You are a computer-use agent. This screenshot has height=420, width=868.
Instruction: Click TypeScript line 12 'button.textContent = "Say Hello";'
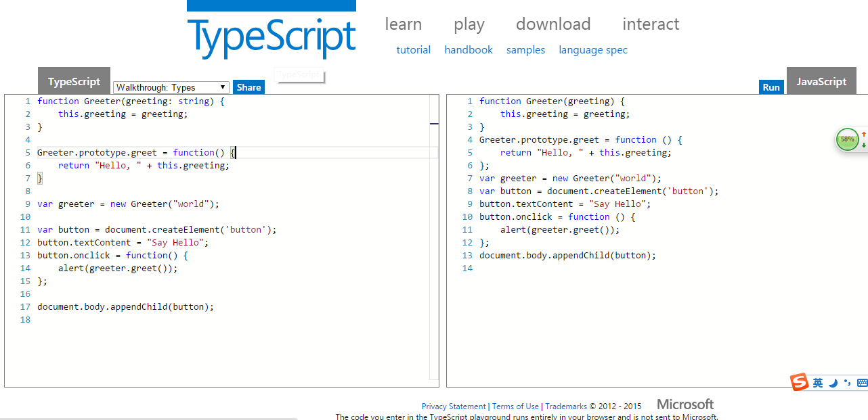tap(123, 243)
